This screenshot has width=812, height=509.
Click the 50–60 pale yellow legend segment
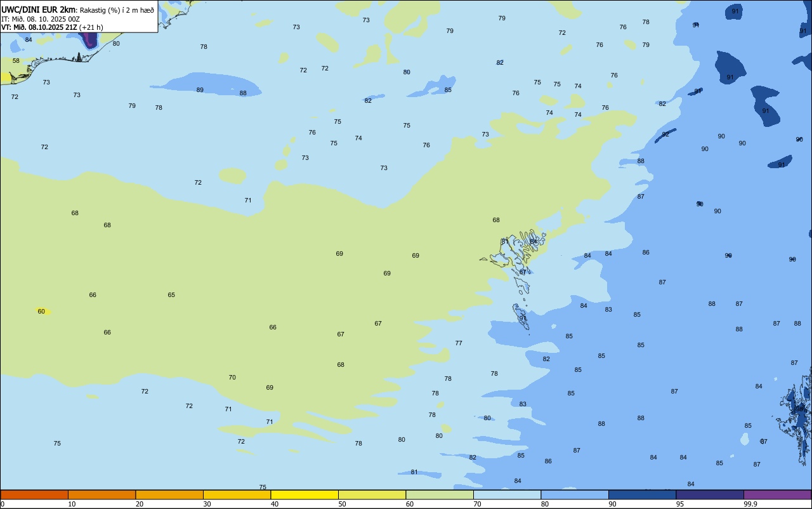pyautogui.click(x=372, y=494)
